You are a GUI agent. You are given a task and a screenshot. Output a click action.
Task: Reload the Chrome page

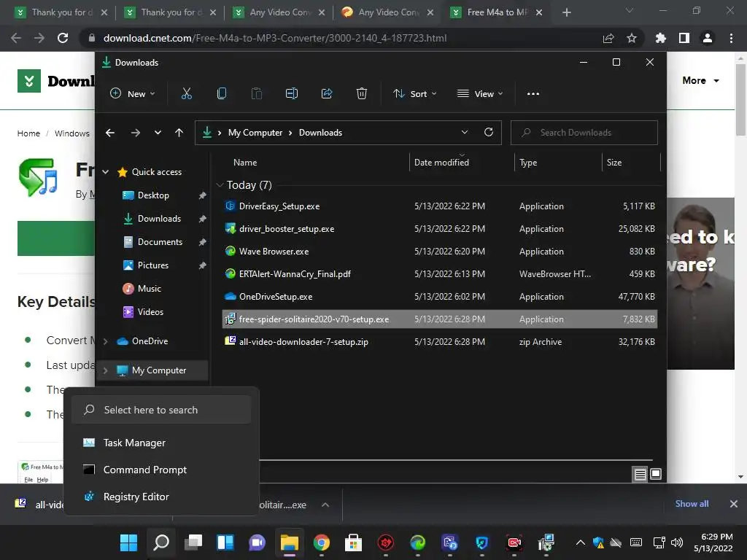tap(63, 38)
